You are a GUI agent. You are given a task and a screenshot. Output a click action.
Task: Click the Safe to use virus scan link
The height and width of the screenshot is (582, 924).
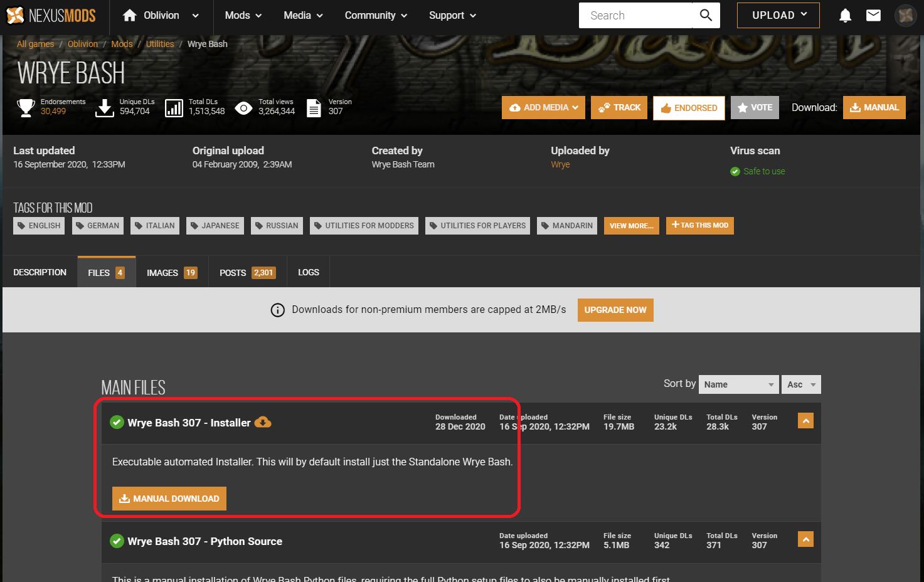click(764, 171)
